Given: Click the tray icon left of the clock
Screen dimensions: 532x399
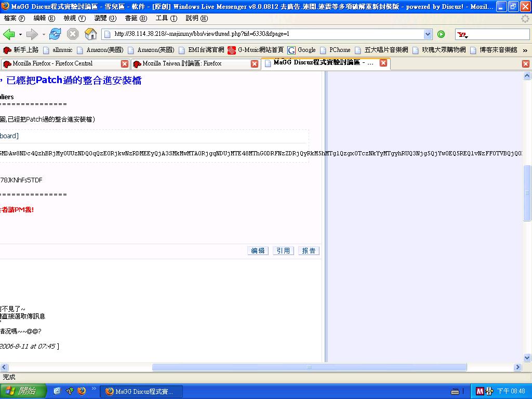Looking at the screenshot, I should click(489, 392).
